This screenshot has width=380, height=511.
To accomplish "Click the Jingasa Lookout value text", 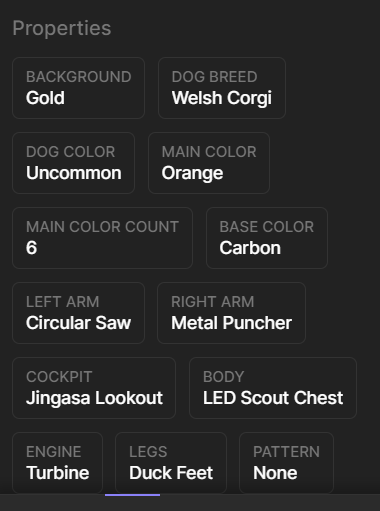I will coord(94,398).
